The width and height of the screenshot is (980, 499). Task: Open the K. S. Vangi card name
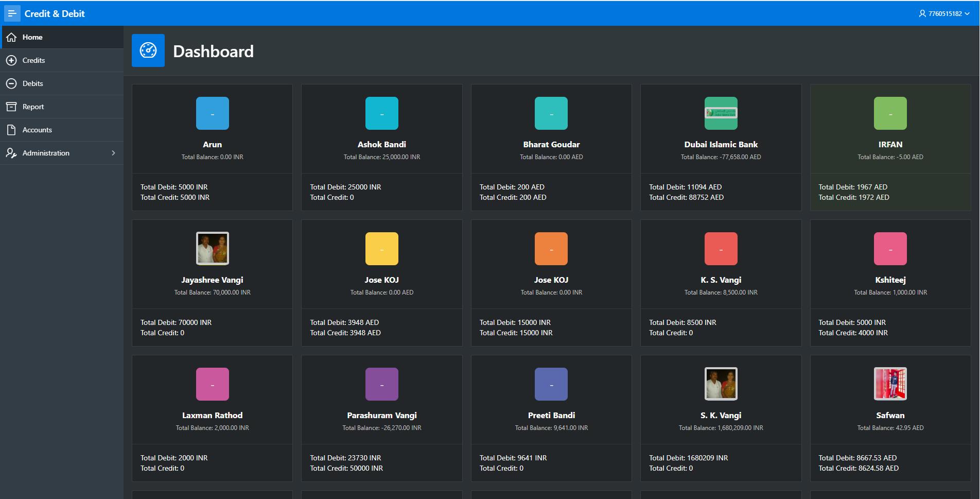click(x=721, y=280)
